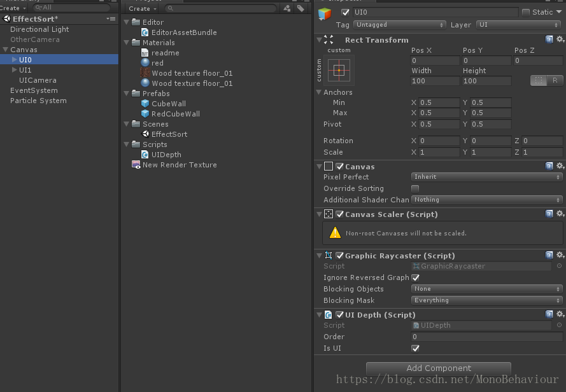Enable Override Sorting checkbox
Viewport: 566px width, 392px height.
coord(415,188)
